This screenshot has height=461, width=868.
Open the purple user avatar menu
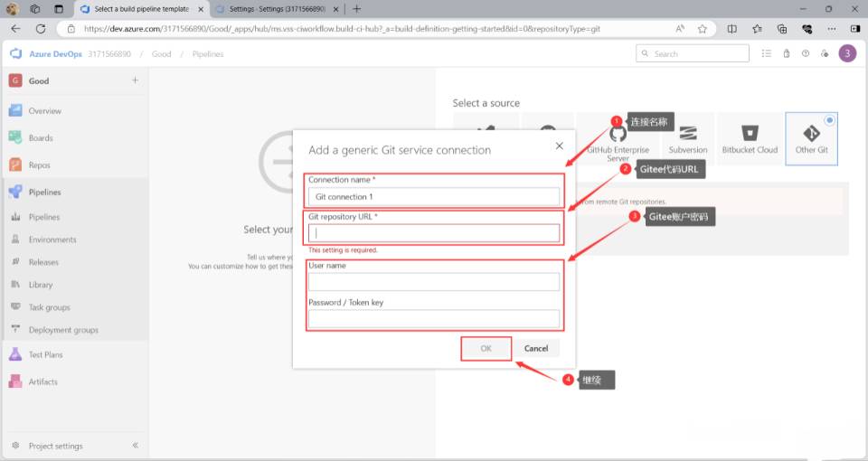[847, 53]
